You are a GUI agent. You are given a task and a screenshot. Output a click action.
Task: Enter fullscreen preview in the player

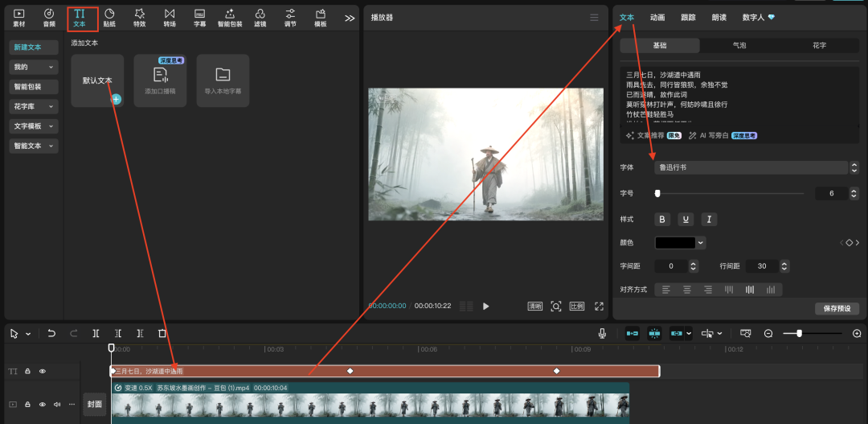click(x=599, y=307)
